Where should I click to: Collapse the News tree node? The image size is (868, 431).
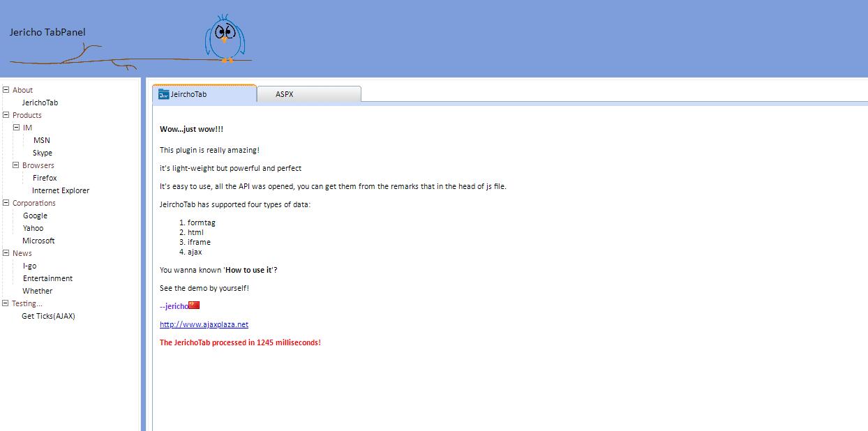6,252
